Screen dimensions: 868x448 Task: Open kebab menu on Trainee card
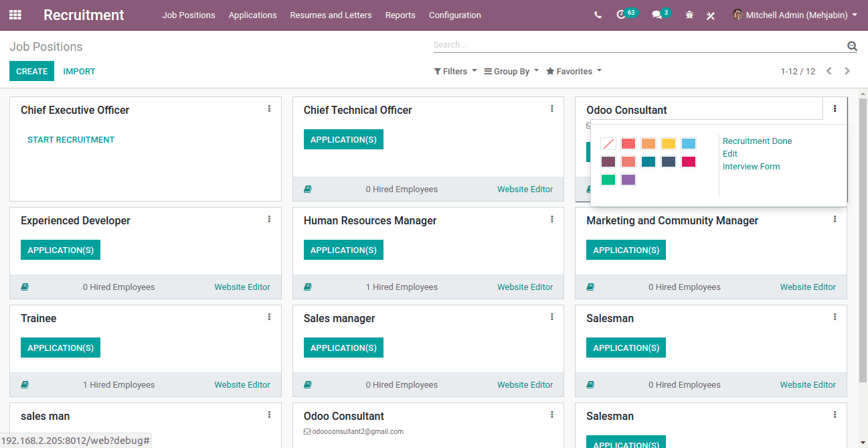click(269, 317)
